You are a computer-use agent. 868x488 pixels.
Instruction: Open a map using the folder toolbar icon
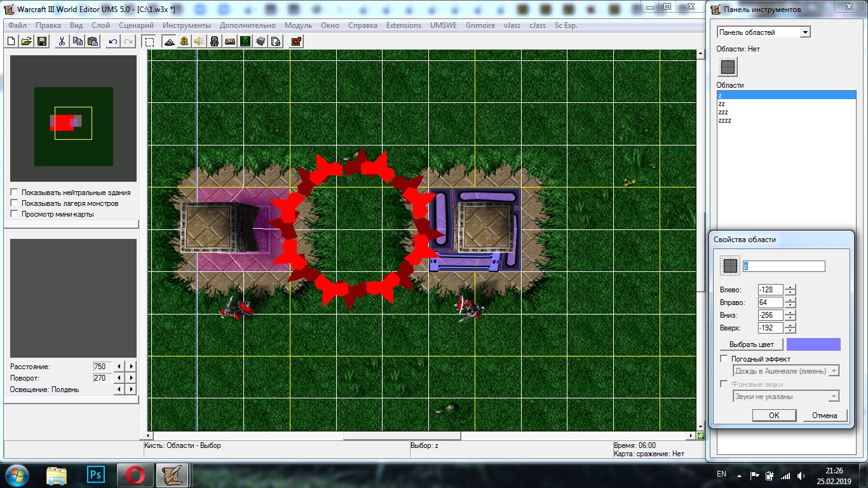click(x=27, y=41)
